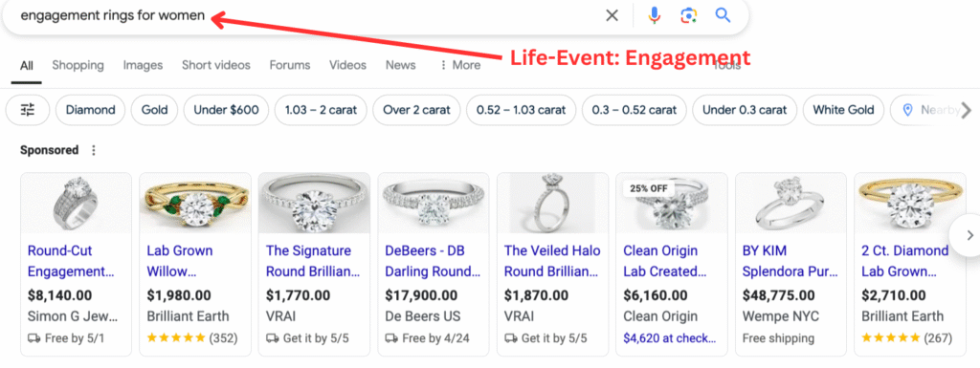Open the filter sliders icon chip
This screenshot has width=980, height=368.
coord(28,111)
